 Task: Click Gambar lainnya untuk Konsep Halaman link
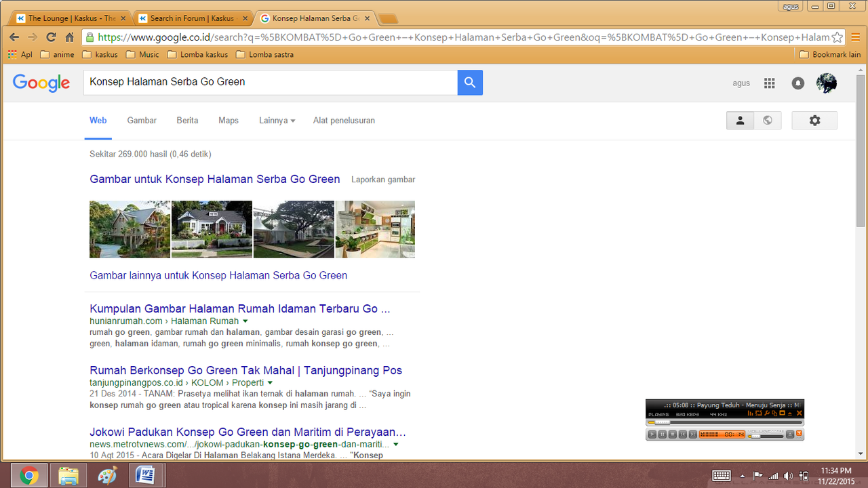pos(218,276)
